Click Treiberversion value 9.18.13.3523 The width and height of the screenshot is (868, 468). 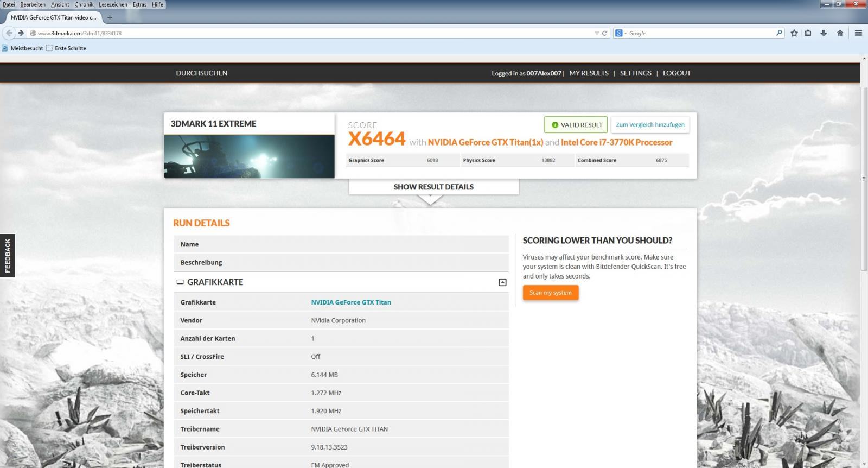coord(329,447)
